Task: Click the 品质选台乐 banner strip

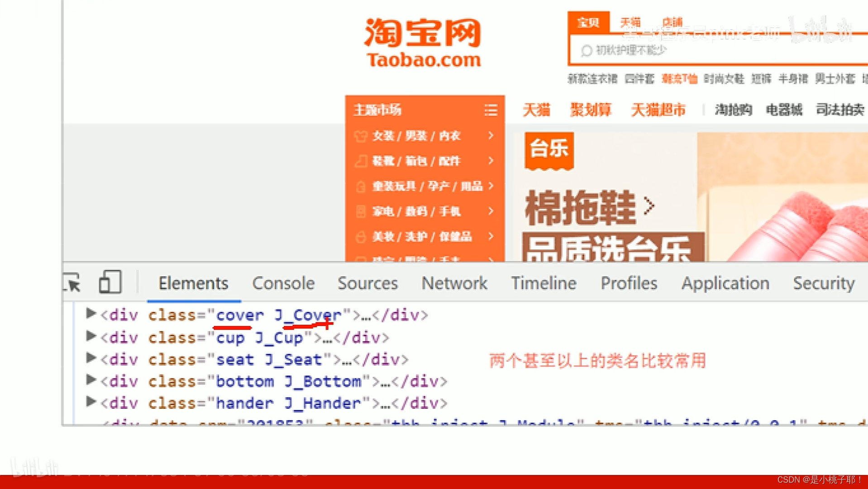Action: pos(613,247)
